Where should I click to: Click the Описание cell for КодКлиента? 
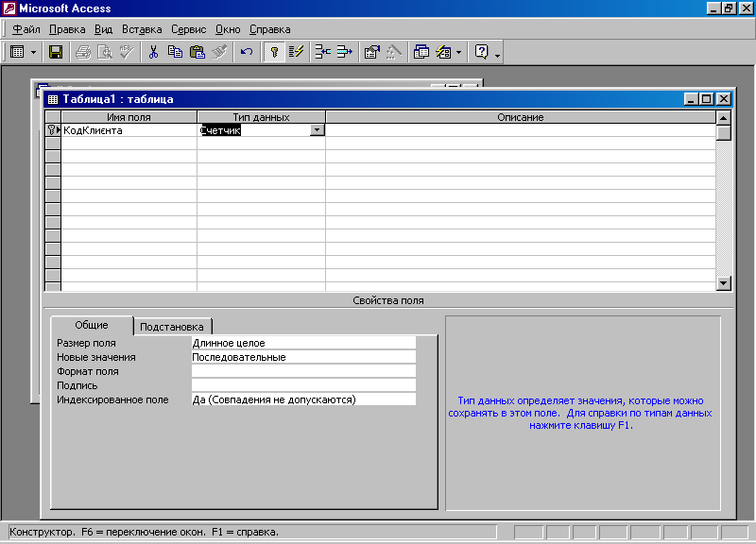click(x=521, y=130)
